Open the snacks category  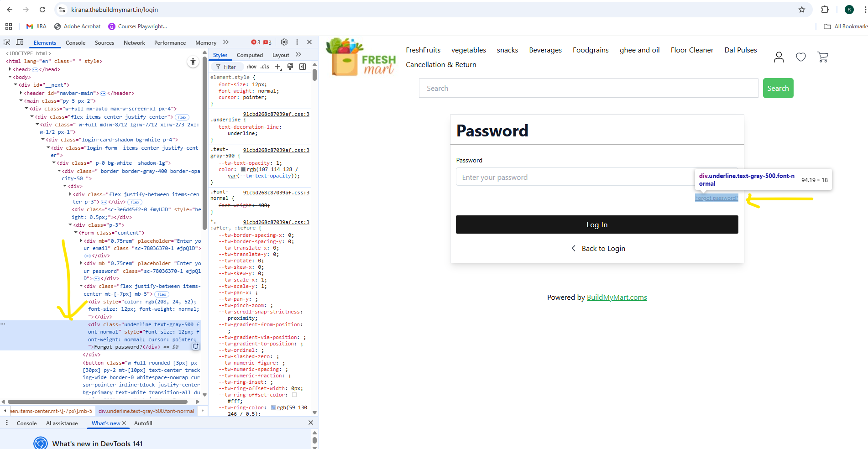coord(507,50)
